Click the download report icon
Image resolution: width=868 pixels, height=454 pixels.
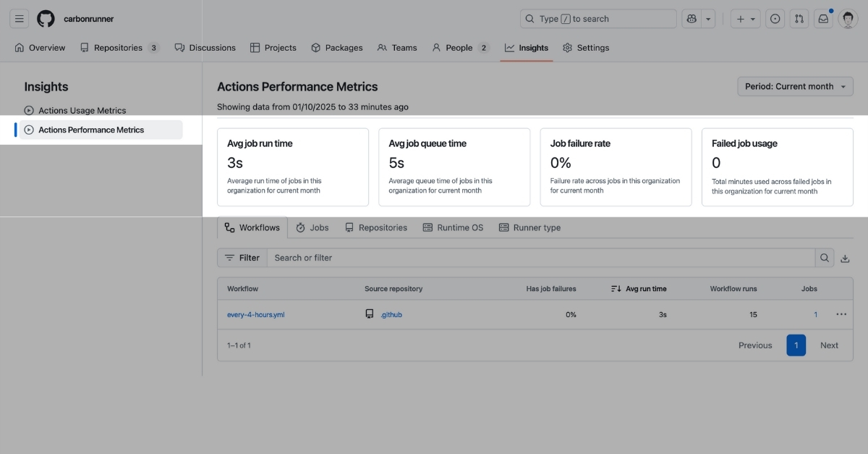(x=845, y=258)
